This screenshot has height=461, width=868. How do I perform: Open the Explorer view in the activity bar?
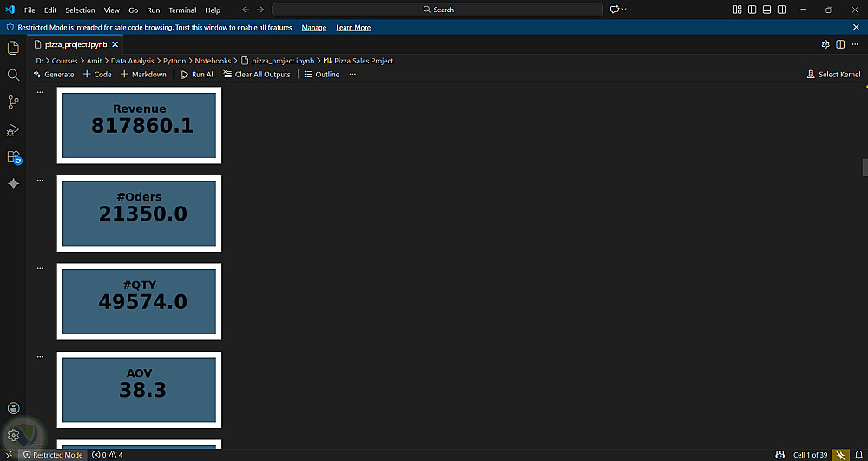pyautogui.click(x=13, y=48)
